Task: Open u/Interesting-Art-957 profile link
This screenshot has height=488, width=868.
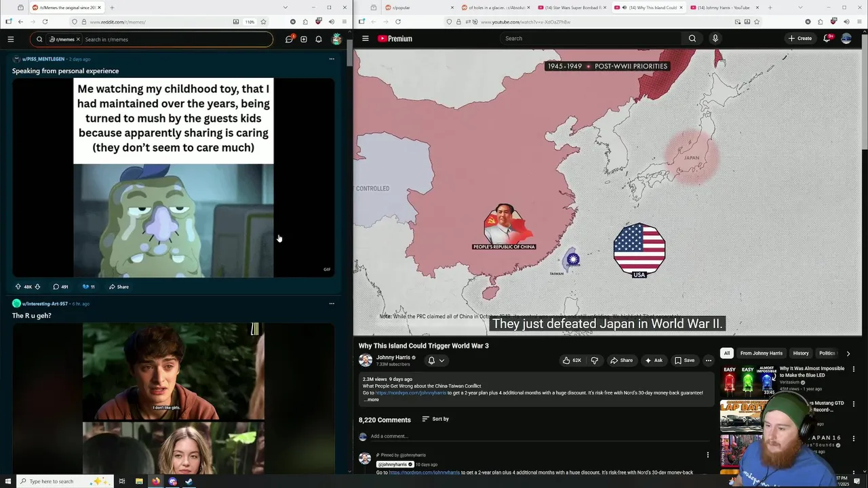Action: 45,304
